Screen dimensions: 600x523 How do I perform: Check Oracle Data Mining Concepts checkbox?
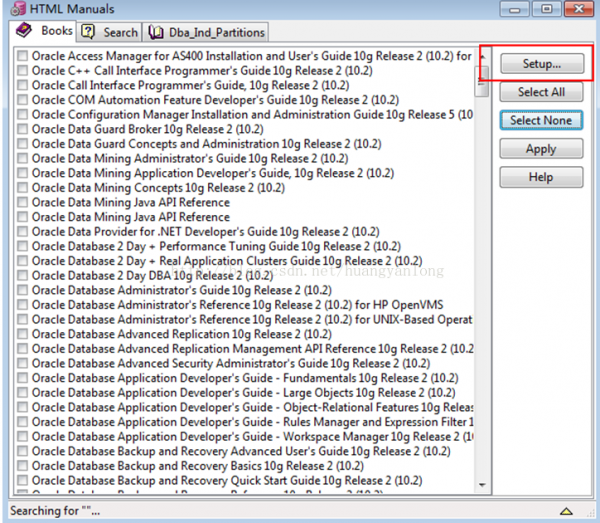[23, 187]
